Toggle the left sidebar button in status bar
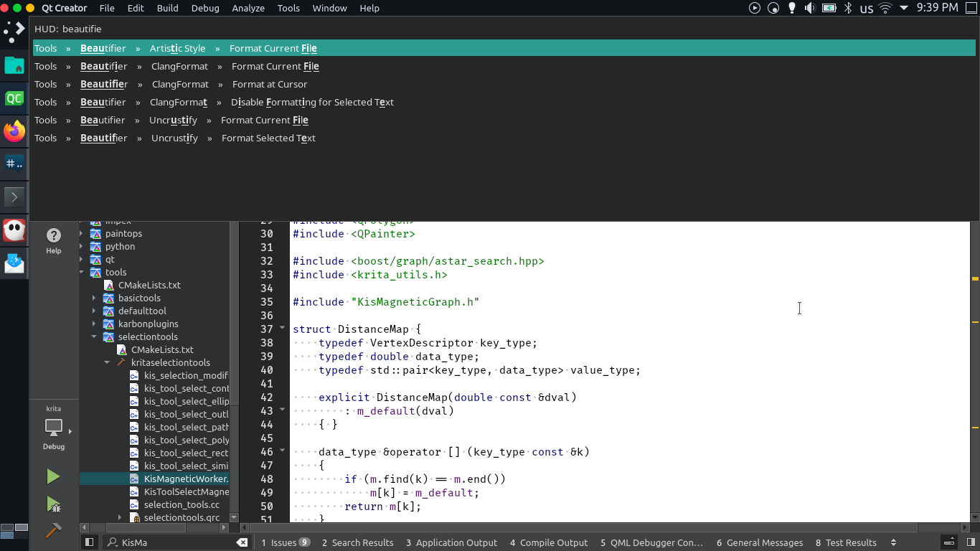Viewport: 980px width, 551px height. pos(90,542)
